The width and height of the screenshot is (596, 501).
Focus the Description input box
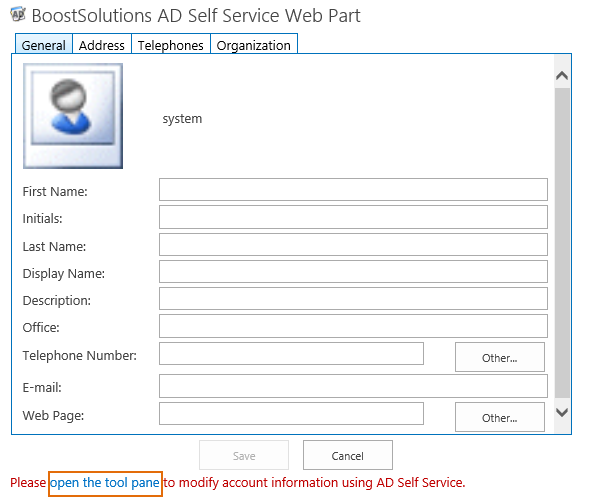pyautogui.click(x=353, y=298)
